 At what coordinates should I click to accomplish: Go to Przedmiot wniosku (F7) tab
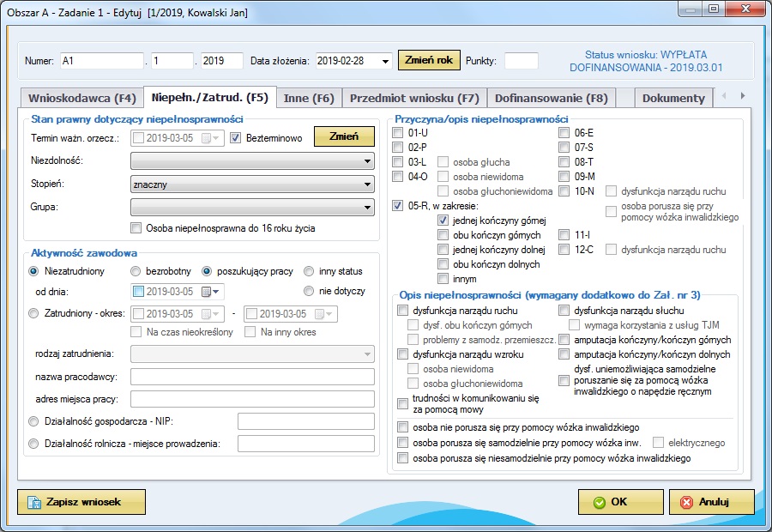pos(414,98)
